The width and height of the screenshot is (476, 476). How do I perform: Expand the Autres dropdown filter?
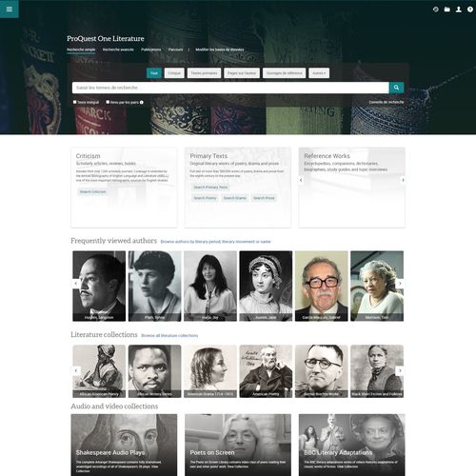[319, 73]
